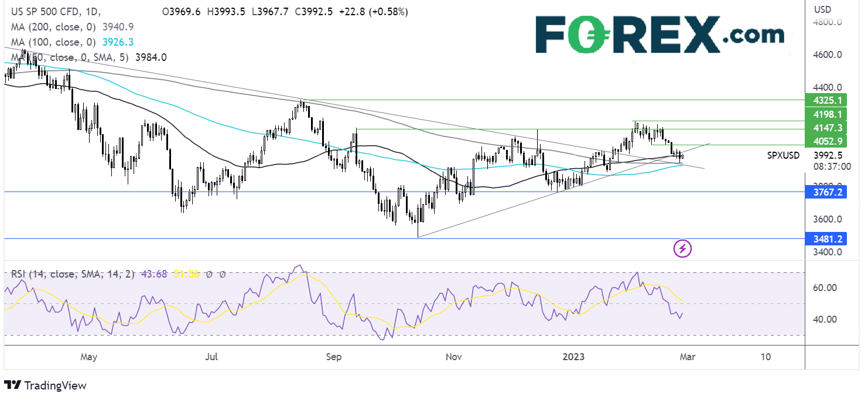The height and width of the screenshot is (400, 868).
Task: Click the Nov label on time axis
Action: (453, 357)
